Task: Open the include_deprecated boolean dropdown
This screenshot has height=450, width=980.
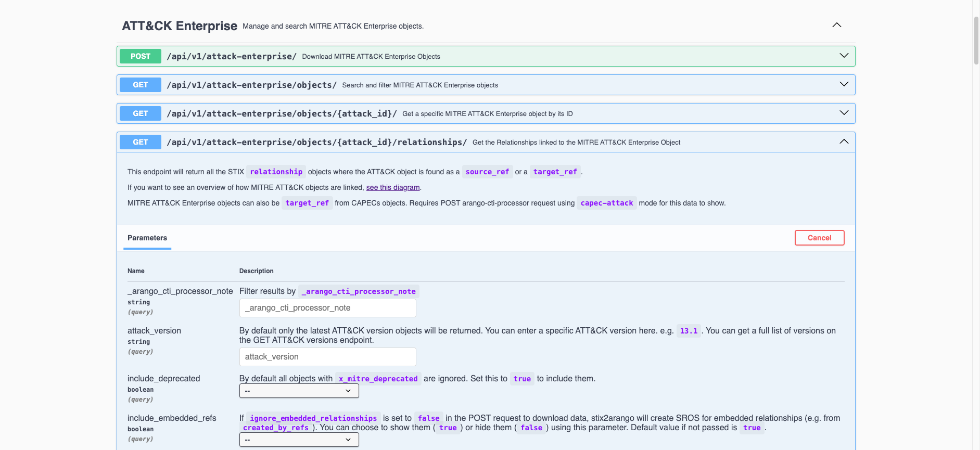Action: 299,391
